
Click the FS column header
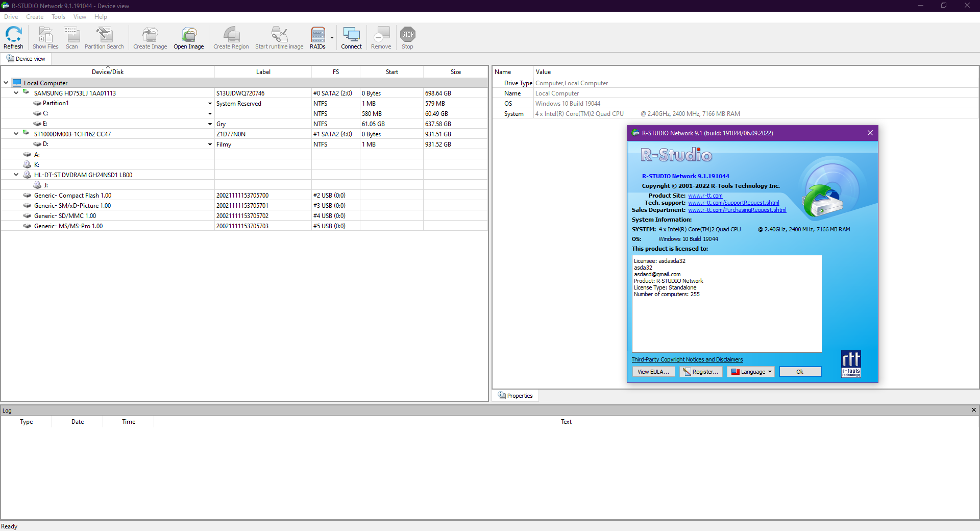(336, 72)
